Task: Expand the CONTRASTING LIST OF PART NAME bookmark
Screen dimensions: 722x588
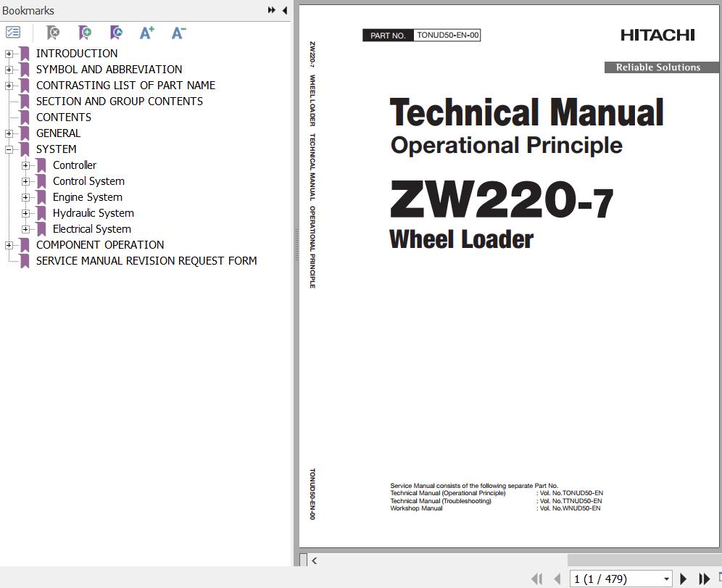Action: pyautogui.click(x=9, y=86)
